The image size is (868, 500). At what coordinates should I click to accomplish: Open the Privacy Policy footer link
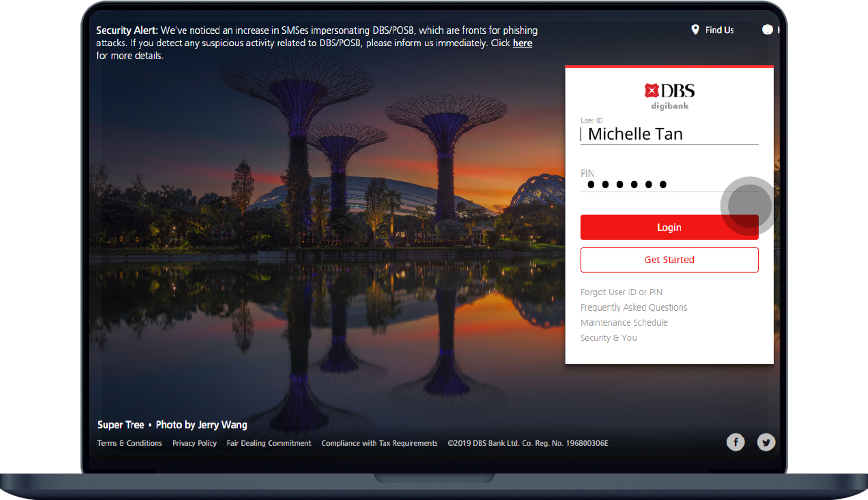tap(194, 443)
